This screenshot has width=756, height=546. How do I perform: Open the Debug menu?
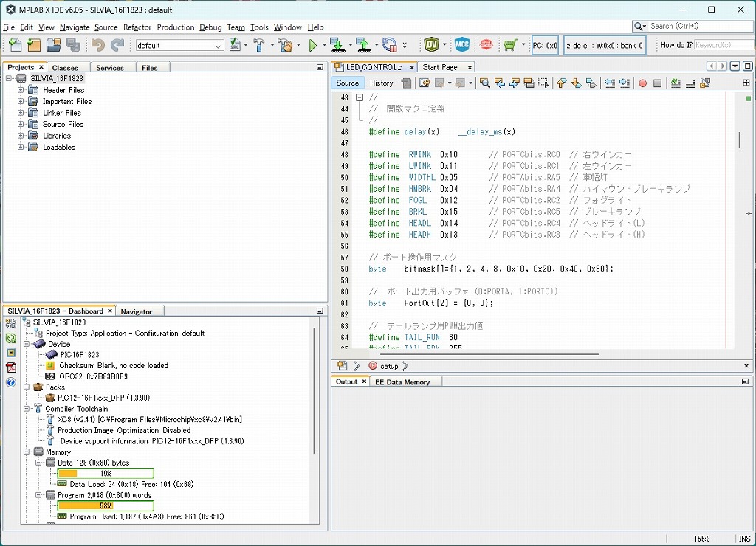click(210, 27)
